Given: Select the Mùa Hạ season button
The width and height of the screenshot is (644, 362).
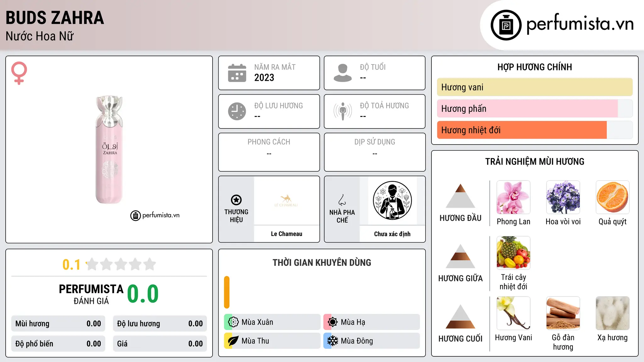Looking at the screenshot, I should [371, 322].
